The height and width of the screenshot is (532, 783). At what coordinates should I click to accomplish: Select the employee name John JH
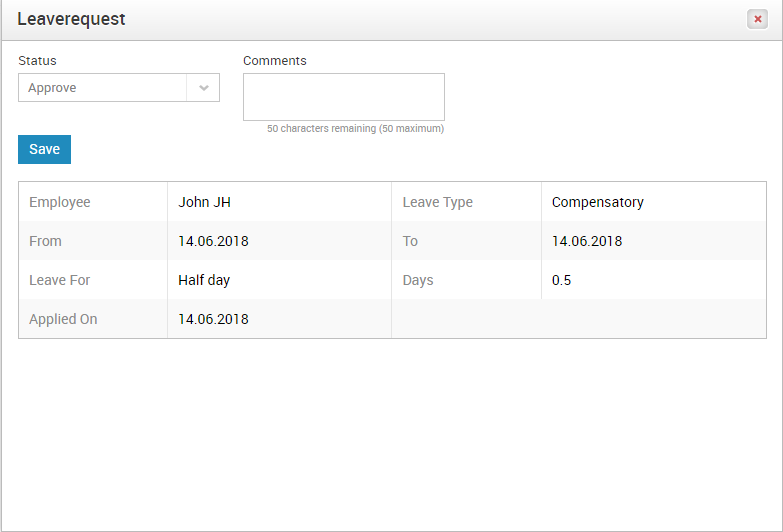(x=204, y=202)
